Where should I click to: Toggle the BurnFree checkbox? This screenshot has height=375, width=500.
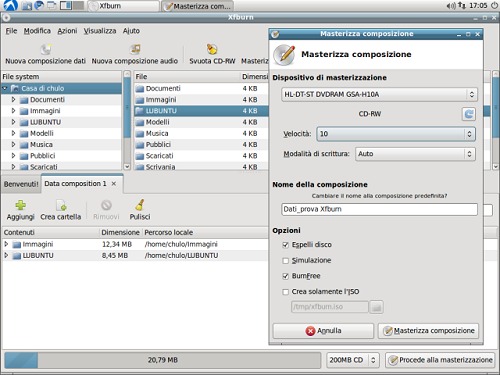(x=285, y=276)
